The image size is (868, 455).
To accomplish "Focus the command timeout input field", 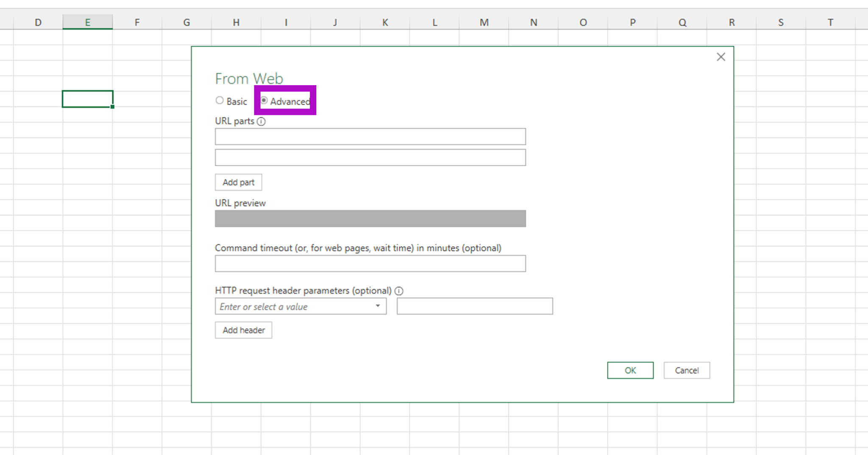I will coord(370,263).
